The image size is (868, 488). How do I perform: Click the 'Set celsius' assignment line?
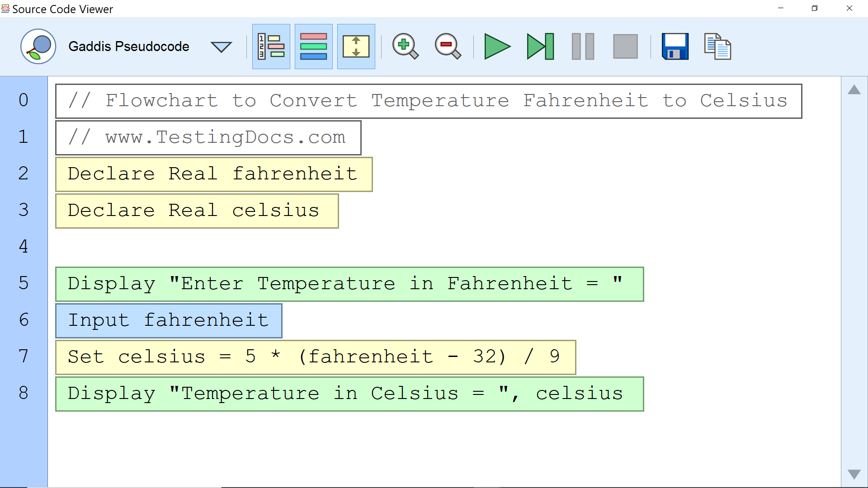(315, 357)
